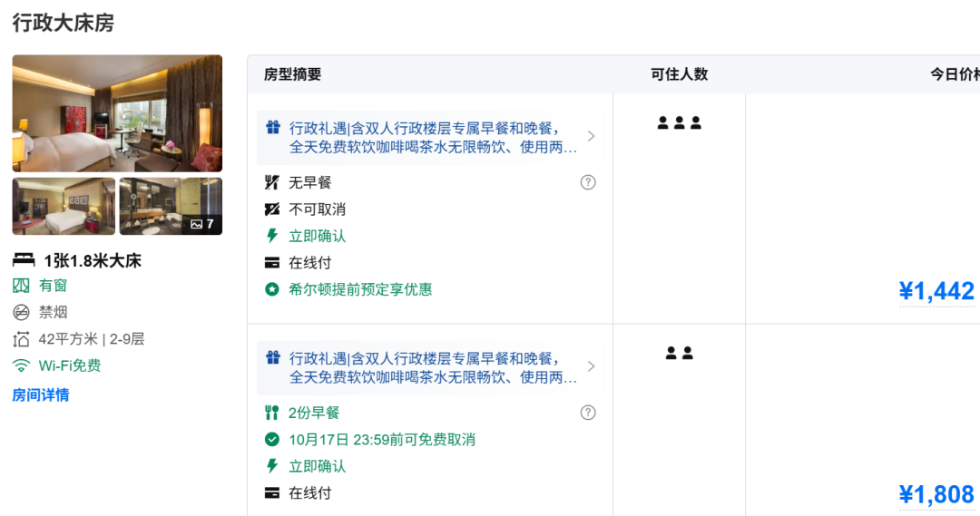Viewport: 980px width, 516px height.
Task: Click the 希尔顿提前预定享优惠 promotion text
Action: (360, 289)
